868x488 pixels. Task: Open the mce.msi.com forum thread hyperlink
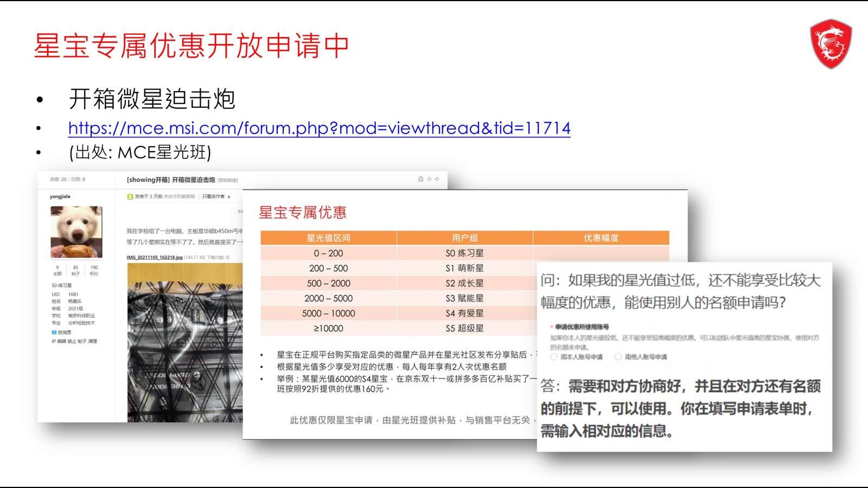(x=319, y=128)
